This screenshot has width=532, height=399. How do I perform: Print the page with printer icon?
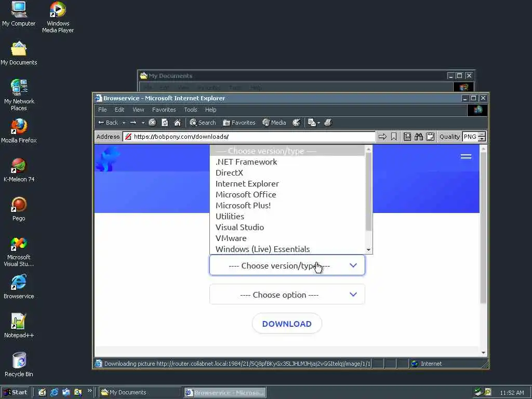328,123
